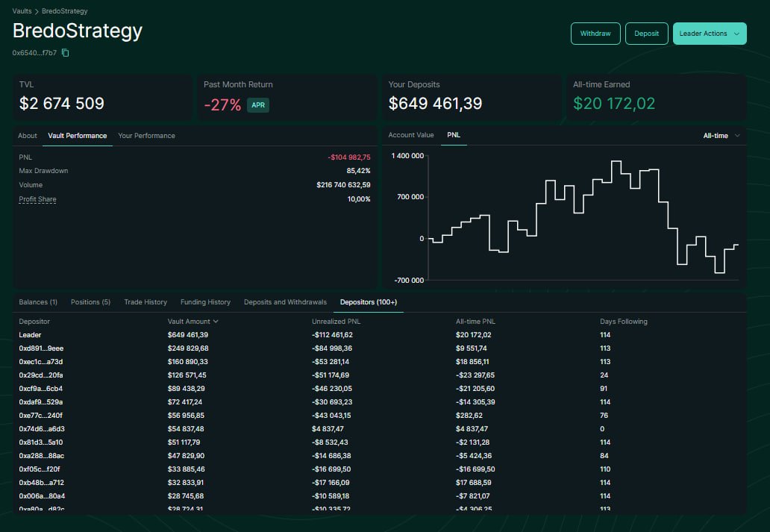Sort depositors by Vault Amount

[193, 322]
